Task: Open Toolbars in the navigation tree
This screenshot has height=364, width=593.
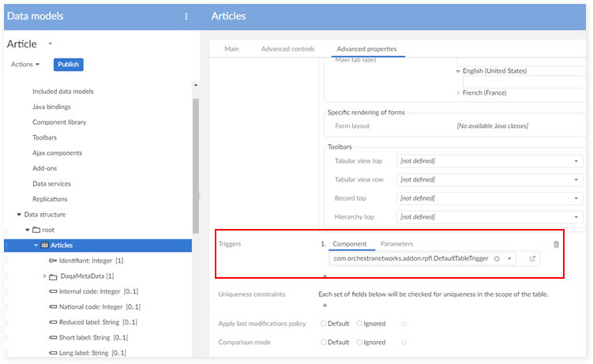Action: click(45, 137)
